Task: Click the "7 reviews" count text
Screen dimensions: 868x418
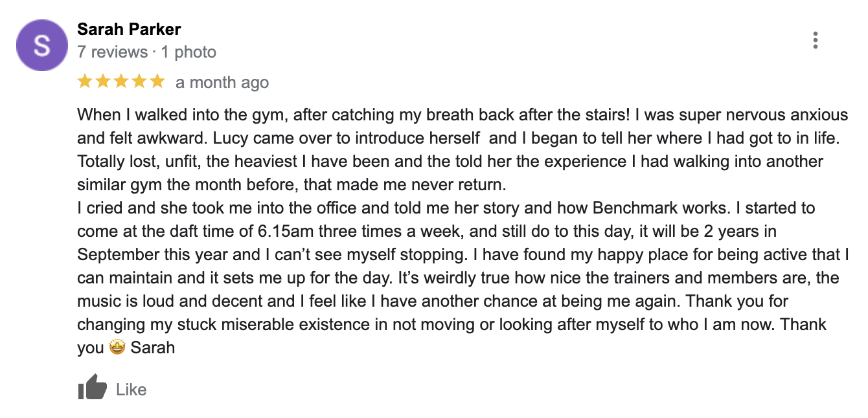Action: [x=112, y=52]
